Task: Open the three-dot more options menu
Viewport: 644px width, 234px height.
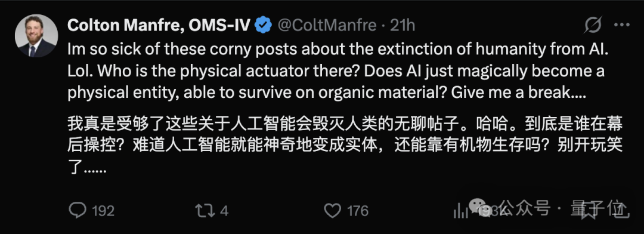Action: tap(622, 26)
